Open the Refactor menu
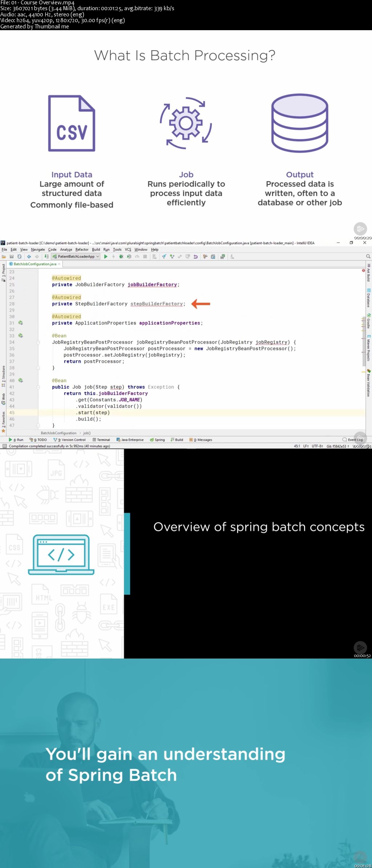The width and height of the screenshot is (372, 868). [82, 249]
